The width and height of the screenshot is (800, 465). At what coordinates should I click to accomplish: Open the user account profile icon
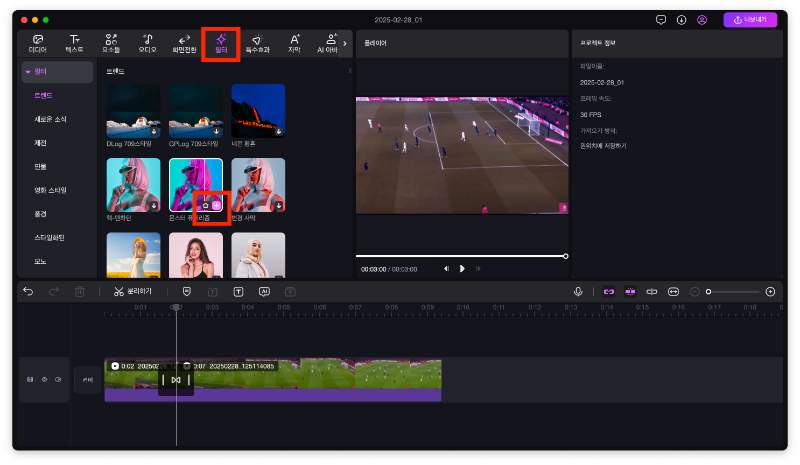coord(702,19)
